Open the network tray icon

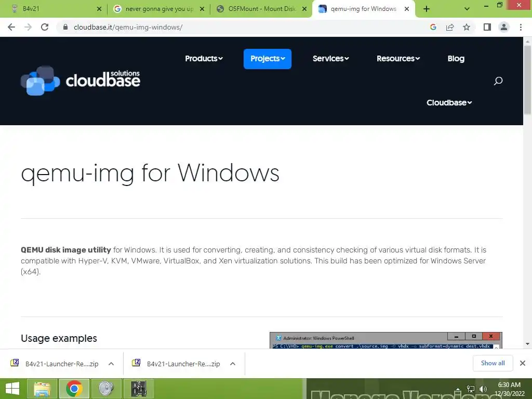pyautogui.click(x=470, y=389)
